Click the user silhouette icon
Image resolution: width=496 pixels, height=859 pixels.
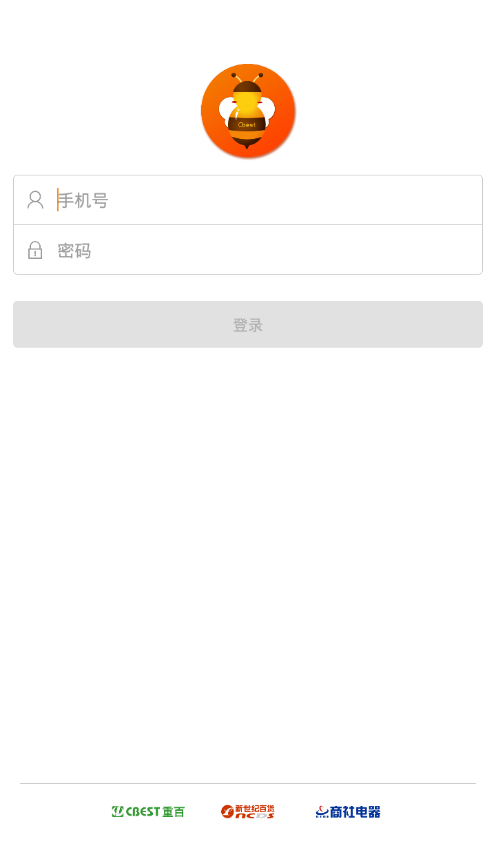point(35,200)
